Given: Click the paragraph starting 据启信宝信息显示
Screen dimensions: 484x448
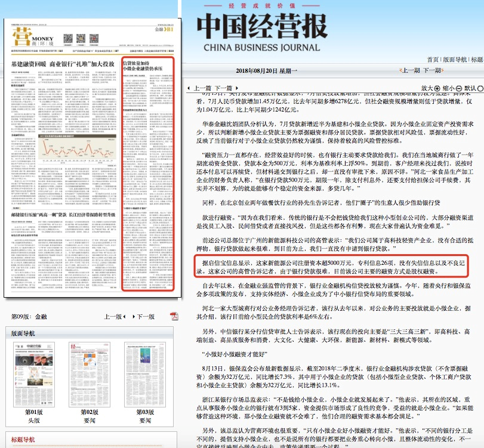Looking at the screenshot, I should coord(331,267).
